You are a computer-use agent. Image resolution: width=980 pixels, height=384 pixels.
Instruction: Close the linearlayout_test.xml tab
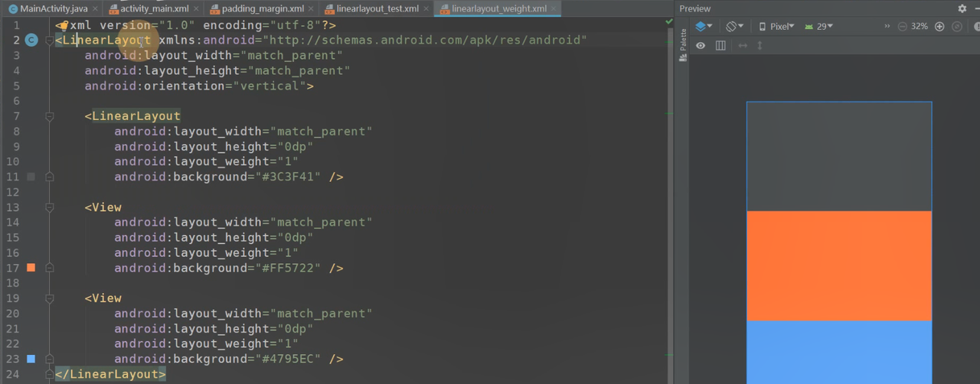426,9
